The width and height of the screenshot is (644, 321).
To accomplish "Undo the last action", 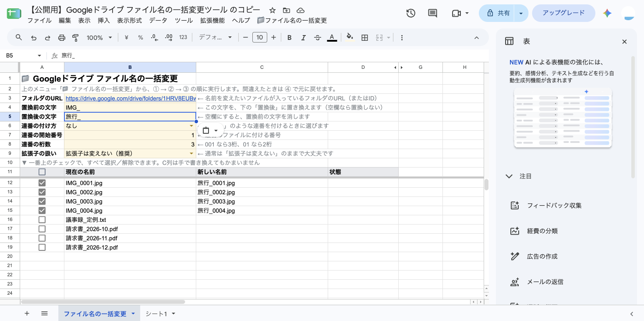I will 34,38.
